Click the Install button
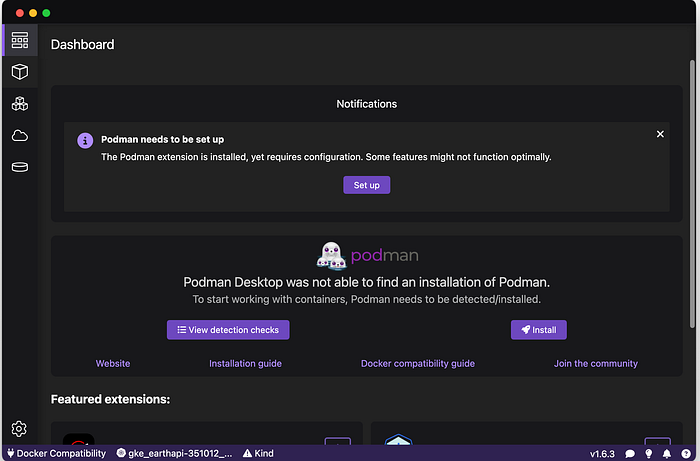Viewport: 700px width, 461px height. 538,330
